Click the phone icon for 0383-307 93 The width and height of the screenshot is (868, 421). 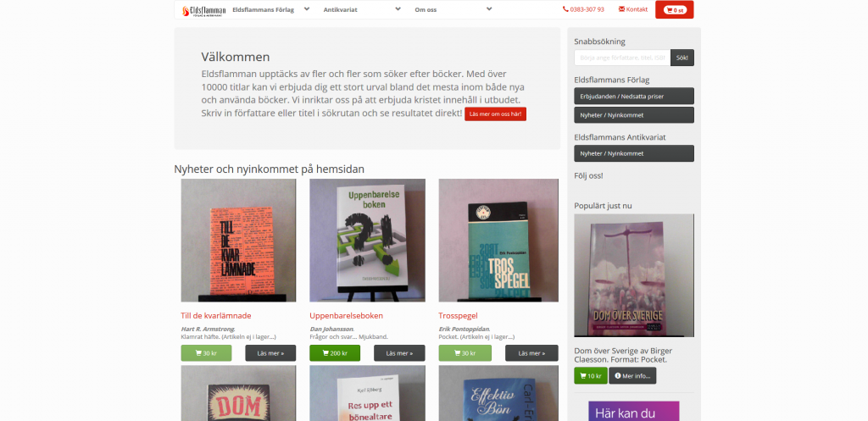[565, 9]
